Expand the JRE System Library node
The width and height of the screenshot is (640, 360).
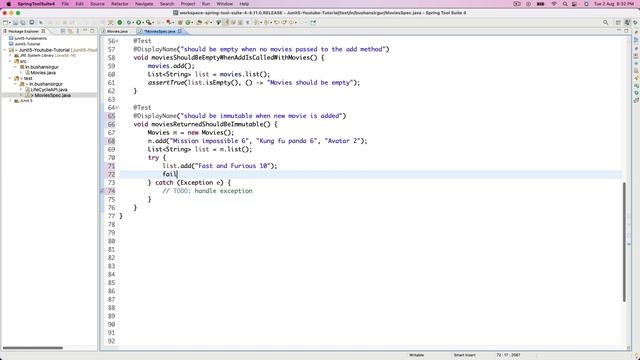[x=10, y=56]
